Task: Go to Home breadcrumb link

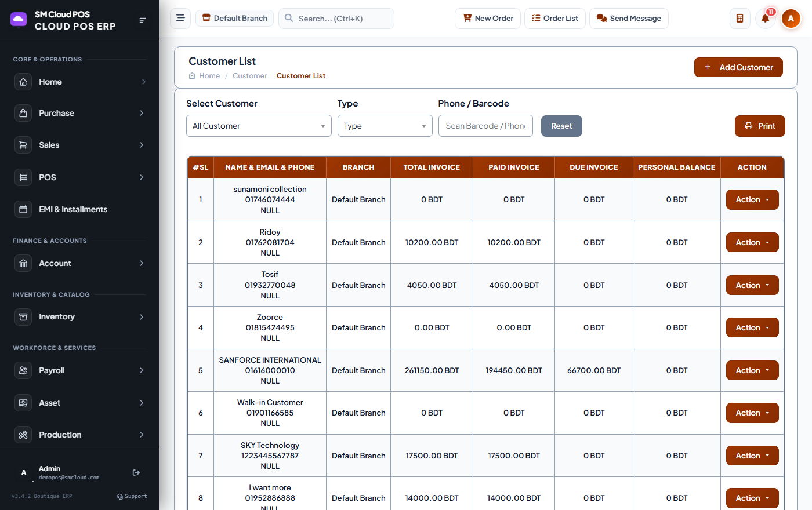Action: [204, 76]
